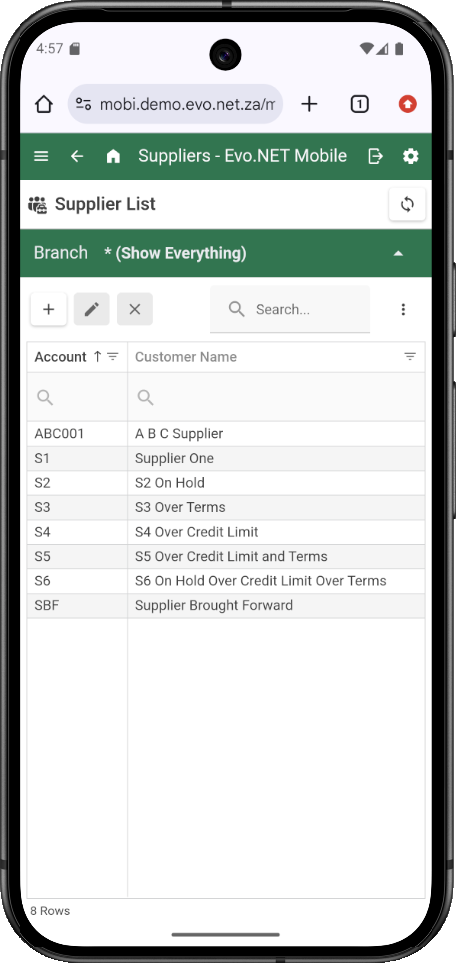Select the S1 account cell
Screen dimensions: 456x964
(x=77, y=458)
